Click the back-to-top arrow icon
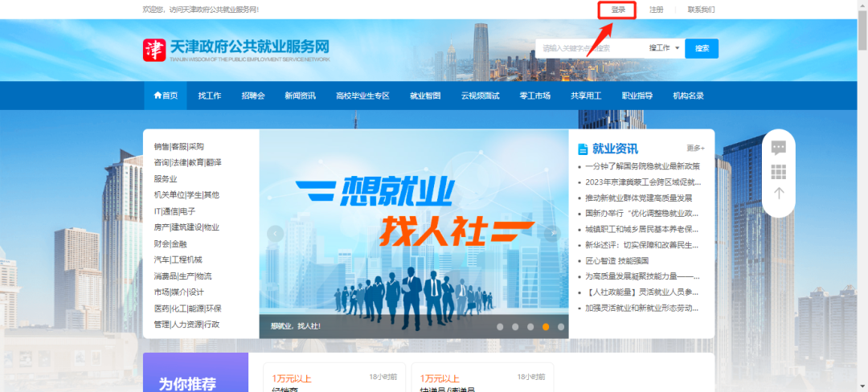This screenshot has width=868, height=392. [x=778, y=193]
